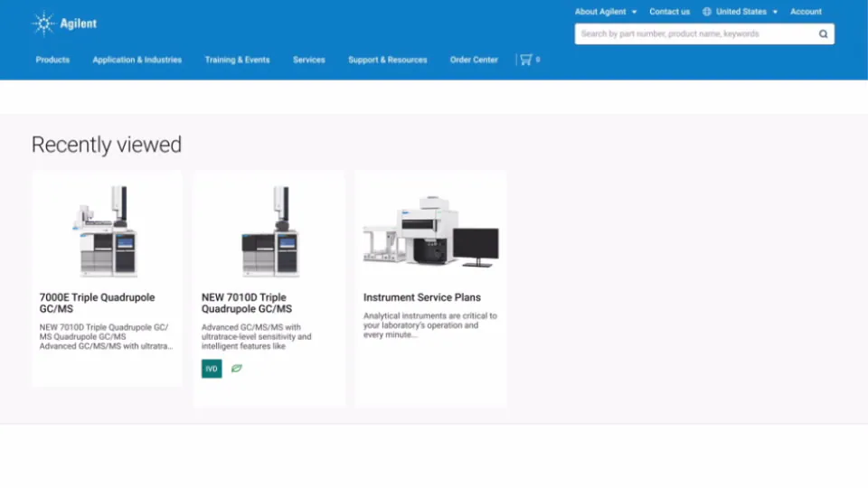
Task: Open the United States region dropdown arrow
Action: point(775,12)
